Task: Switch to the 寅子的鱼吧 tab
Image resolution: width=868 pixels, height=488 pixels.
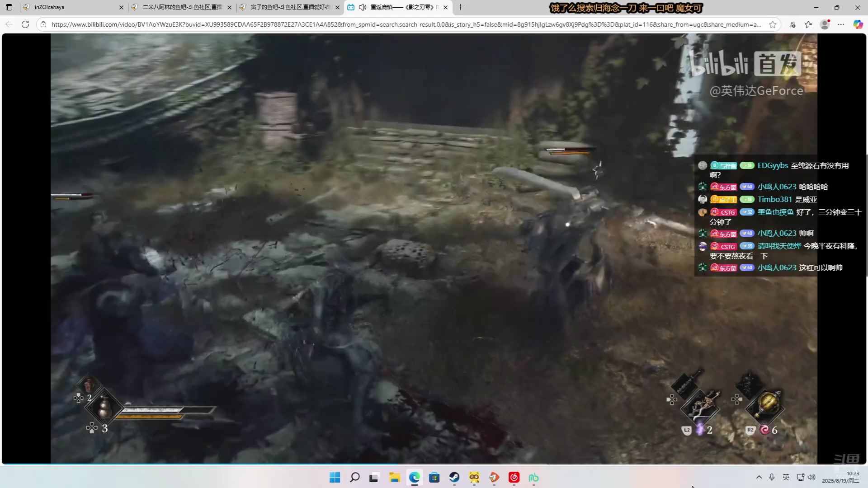Action: click(290, 7)
